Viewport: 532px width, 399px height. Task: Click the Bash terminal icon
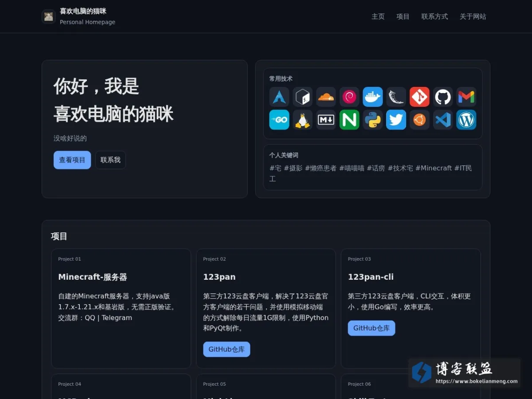point(303,97)
